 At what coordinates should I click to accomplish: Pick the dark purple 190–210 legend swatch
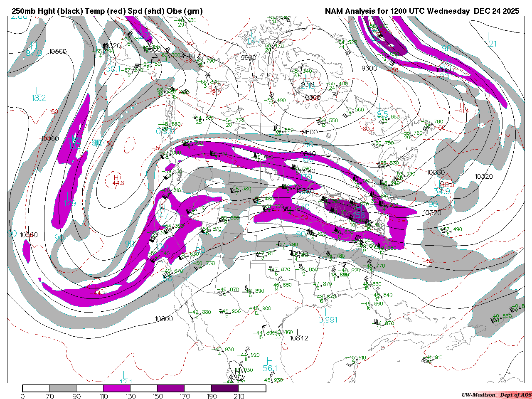point(225,388)
